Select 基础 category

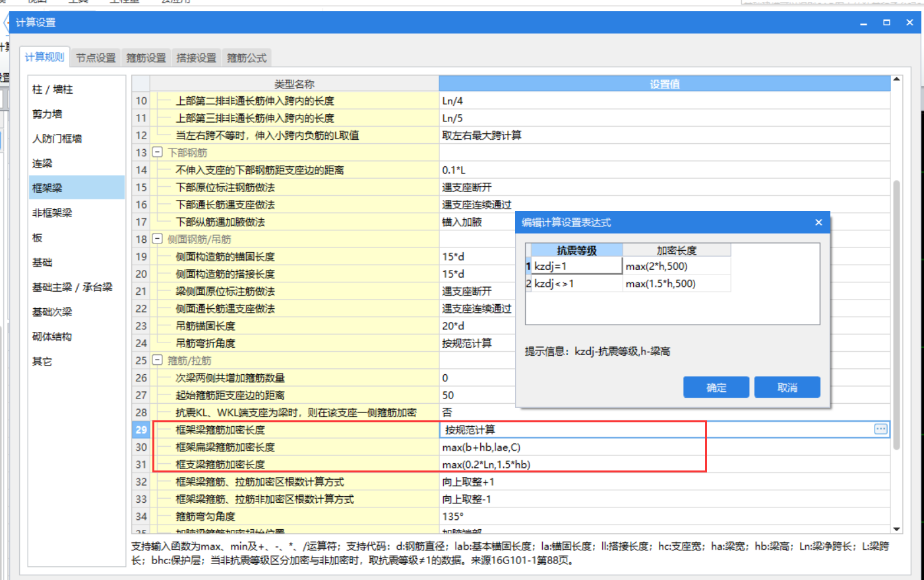click(x=77, y=263)
